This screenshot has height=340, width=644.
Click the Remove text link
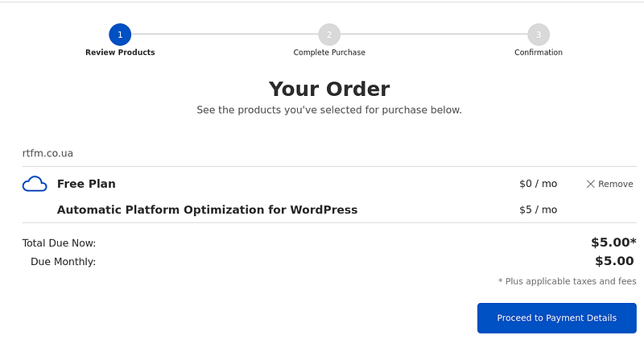tap(615, 185)
